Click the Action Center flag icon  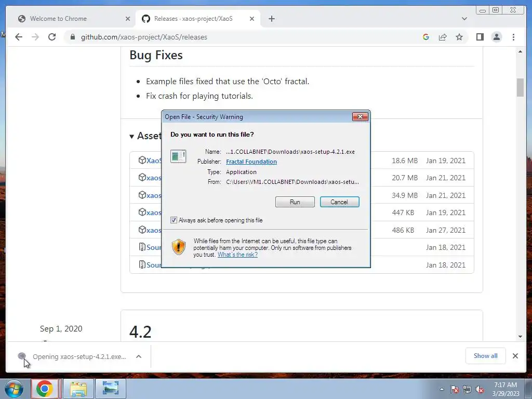pos(455,390)
